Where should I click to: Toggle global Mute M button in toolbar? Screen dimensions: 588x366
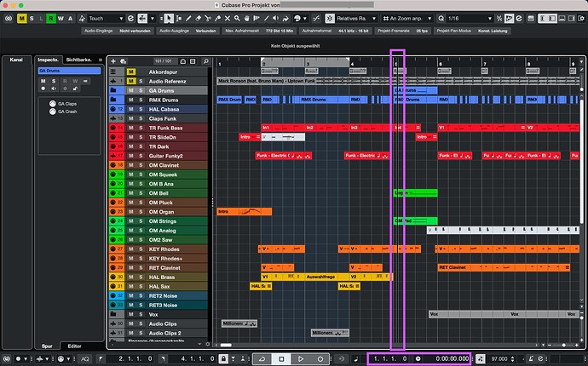(x=22, y=19)
